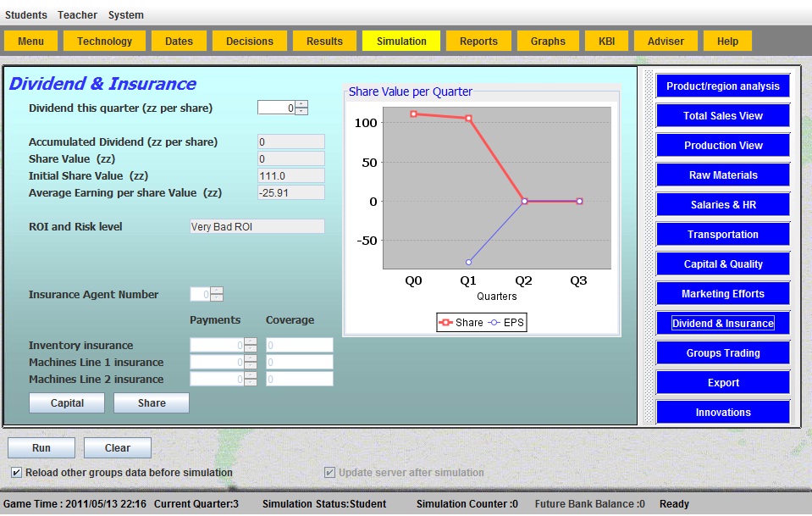812x516 pixels.
Task: Open the Teacher menu
Action: coord(77,14)
